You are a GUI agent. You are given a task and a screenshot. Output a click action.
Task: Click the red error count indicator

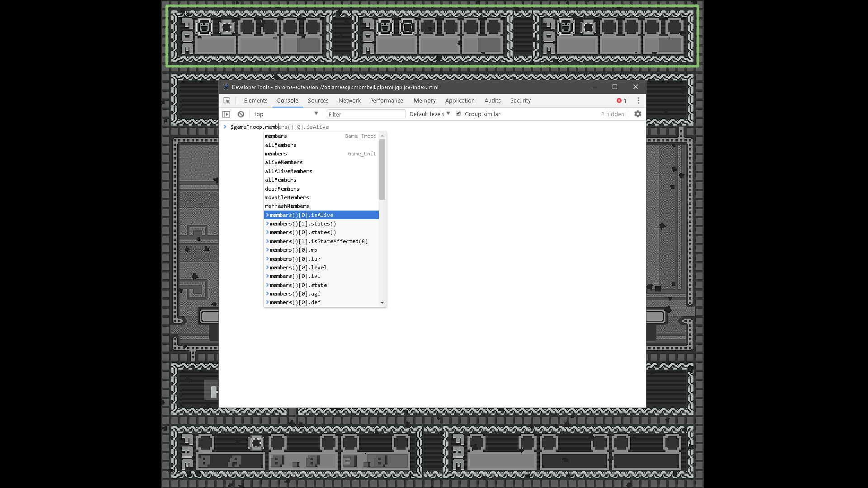coord(622,101)
